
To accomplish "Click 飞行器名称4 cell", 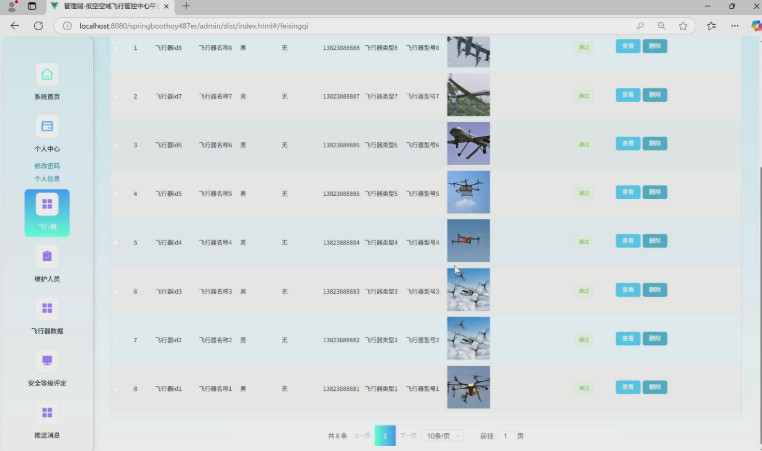I will click(x=215, y=242).
